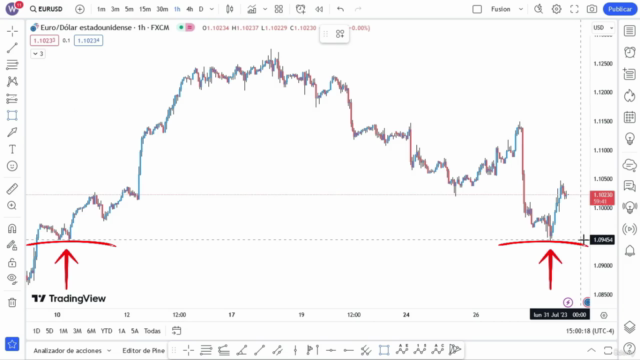Create an alert from top toolbar
The width and height of the screenshot is (640, 360).
301,9
